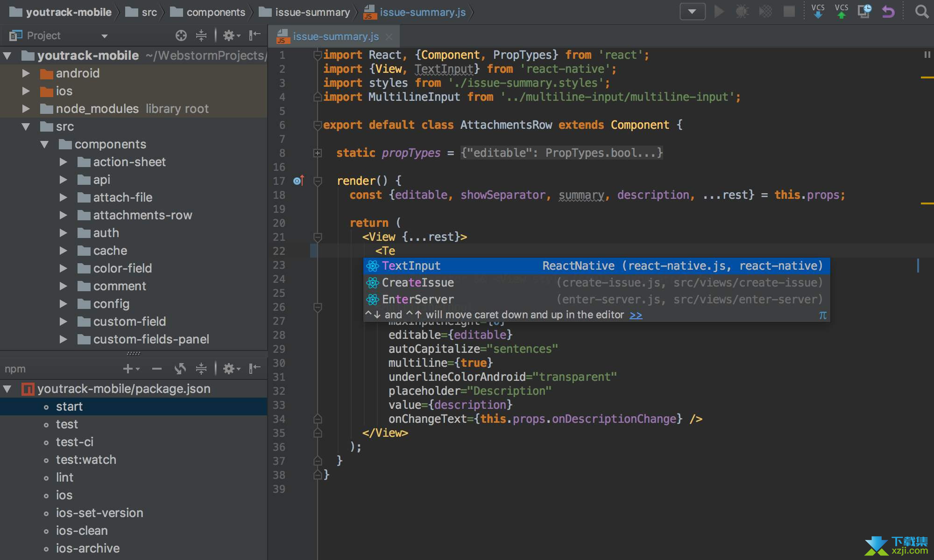Select the ios-archive npm script
This screenshot has width=934, height=560.
[x=134, y=548]
